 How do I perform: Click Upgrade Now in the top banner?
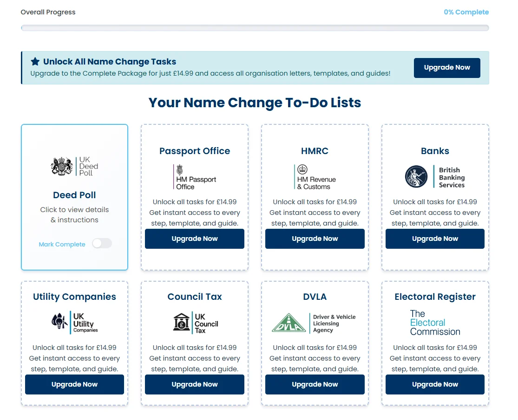[x=446, y=67]
